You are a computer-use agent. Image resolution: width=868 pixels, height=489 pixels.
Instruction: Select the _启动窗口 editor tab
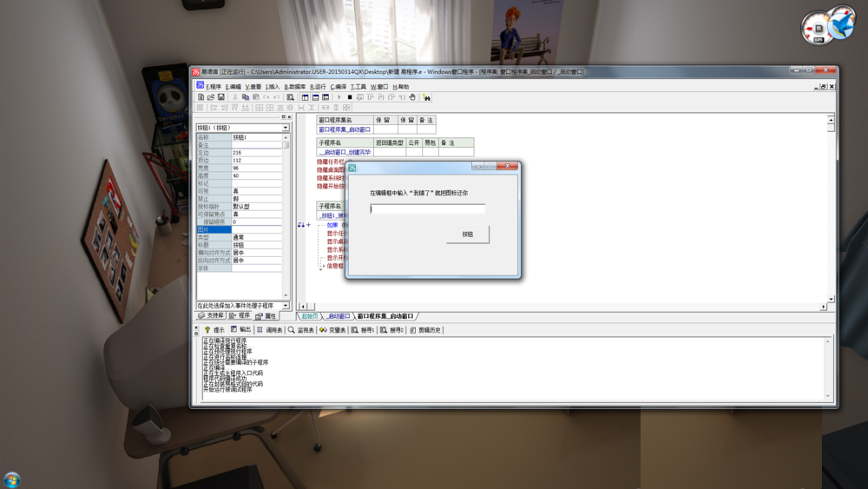pos(338,316)
